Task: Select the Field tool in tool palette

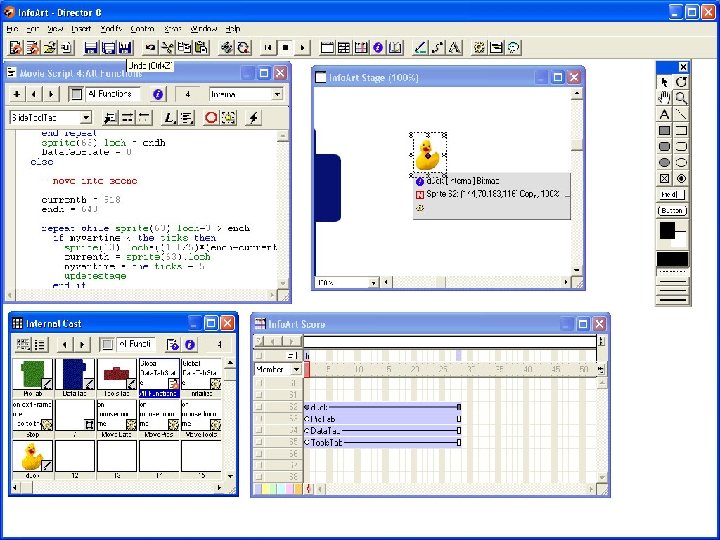Action: tap(672, 195)
